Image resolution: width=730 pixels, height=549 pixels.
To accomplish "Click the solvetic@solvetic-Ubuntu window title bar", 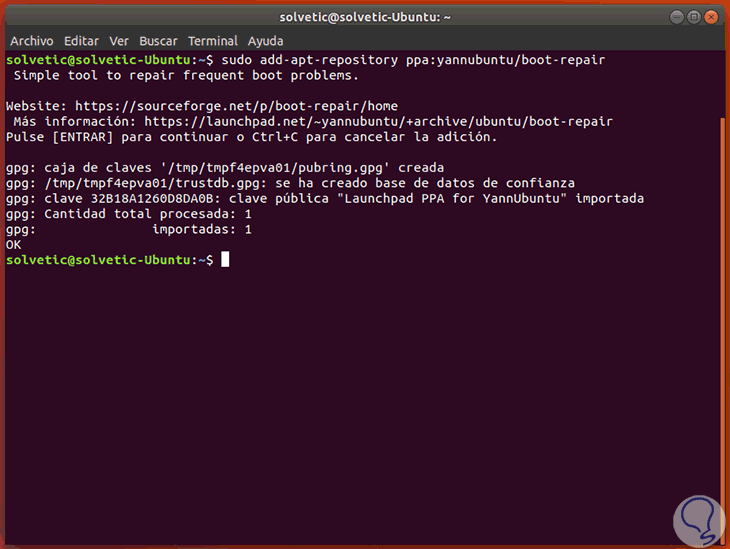I will 364,18.
